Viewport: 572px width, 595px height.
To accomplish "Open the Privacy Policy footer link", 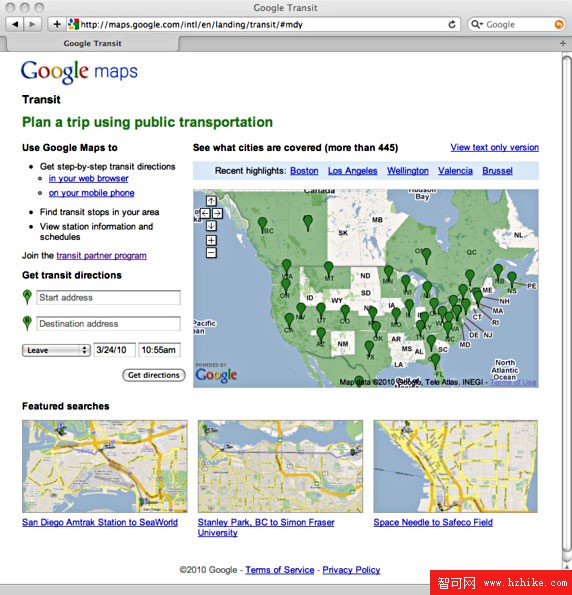I will (x=351, y=570).
